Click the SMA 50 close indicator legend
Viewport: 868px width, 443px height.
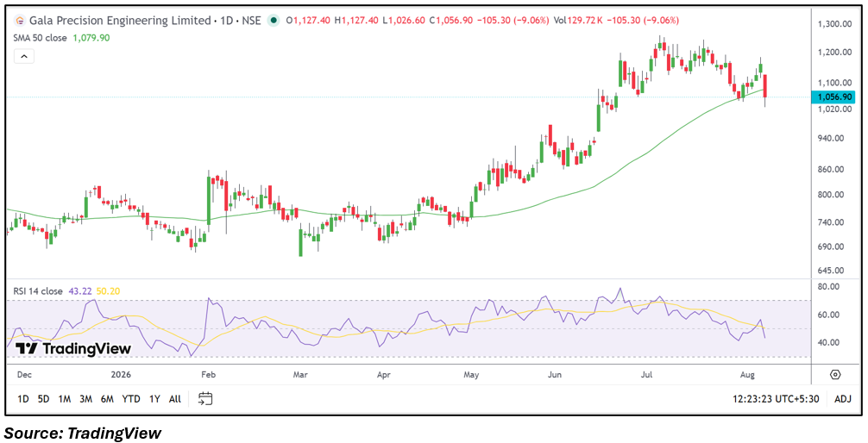[x=40, y=38]
